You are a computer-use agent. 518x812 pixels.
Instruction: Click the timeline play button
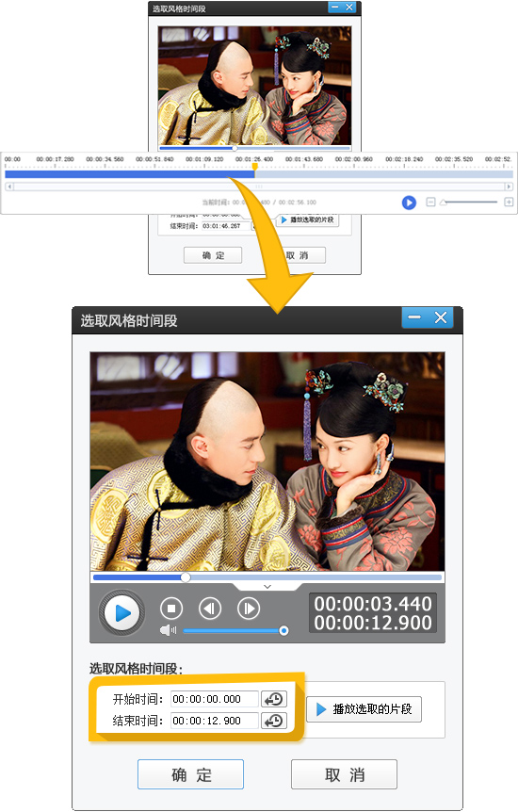(x=409, y=203)
